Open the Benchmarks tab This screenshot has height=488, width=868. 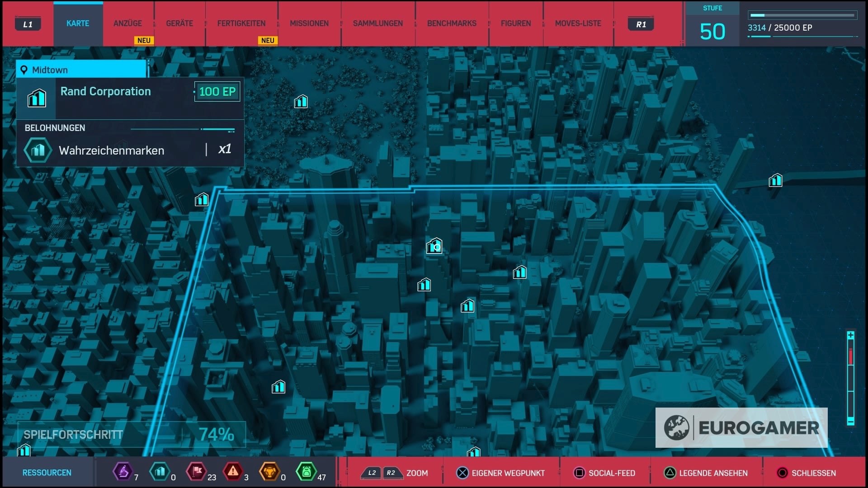click(452, 23)
